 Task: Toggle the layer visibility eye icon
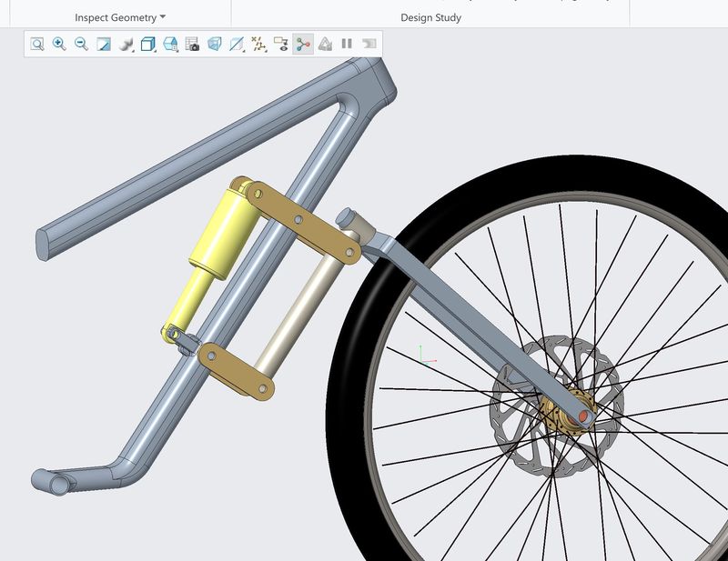pos(280,44)
